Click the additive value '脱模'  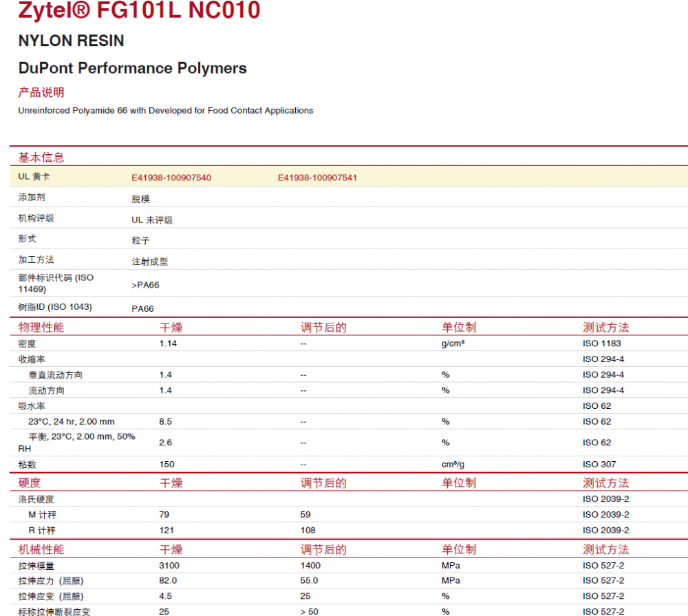141,200
